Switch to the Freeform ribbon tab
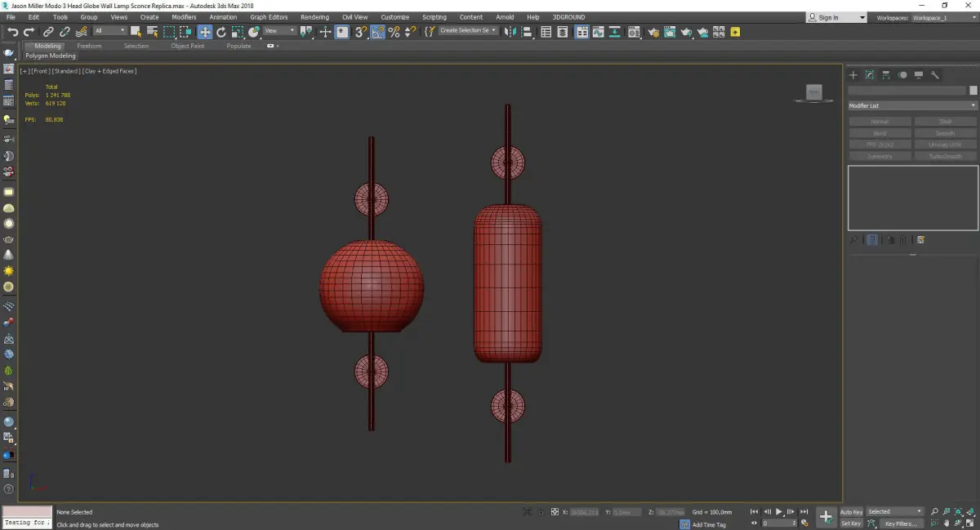Image resolution: width=980 pixels, height=530 pixels. pos(89,46)
